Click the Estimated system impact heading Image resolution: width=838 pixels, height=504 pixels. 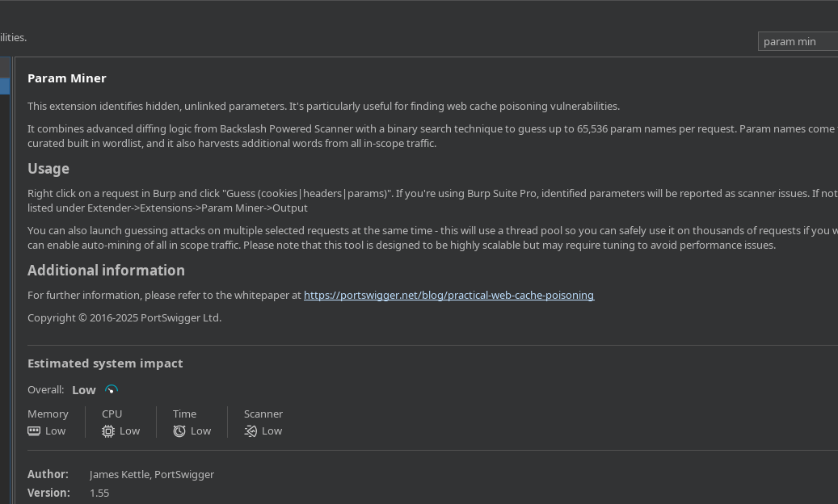(105, 363)
